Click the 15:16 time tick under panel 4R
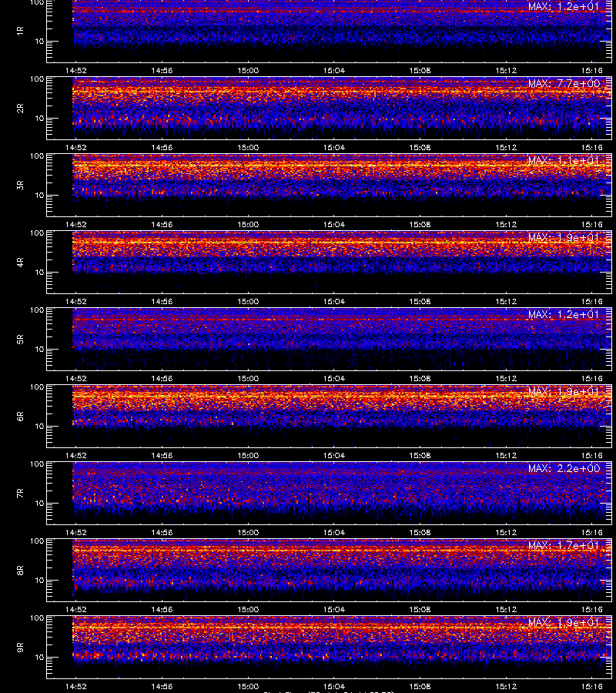 pos(591,301)
